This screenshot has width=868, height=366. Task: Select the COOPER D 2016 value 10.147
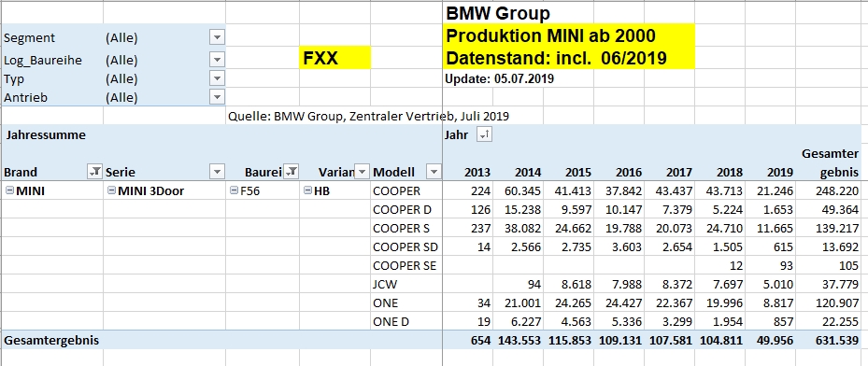coord(624,209)
